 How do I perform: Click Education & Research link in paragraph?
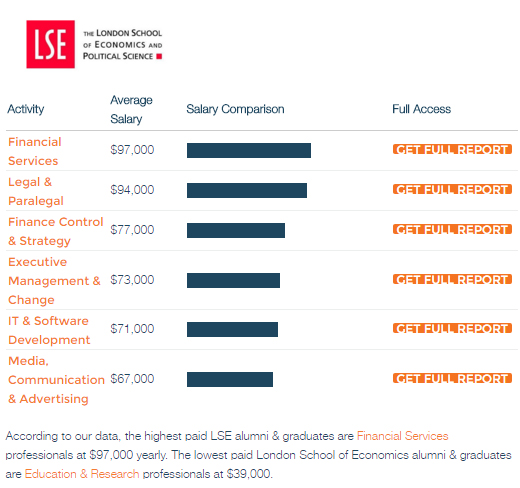[x=82, y=474]
